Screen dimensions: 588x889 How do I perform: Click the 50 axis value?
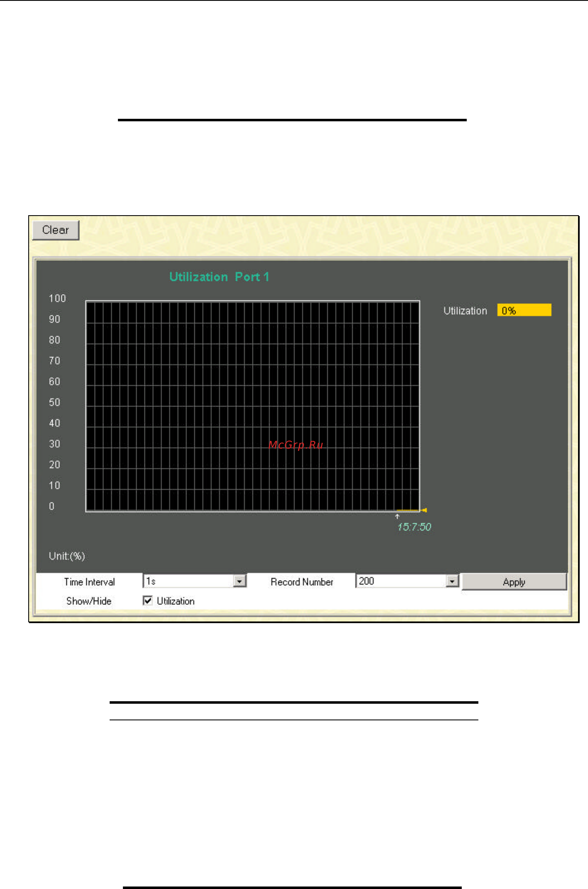54,402
